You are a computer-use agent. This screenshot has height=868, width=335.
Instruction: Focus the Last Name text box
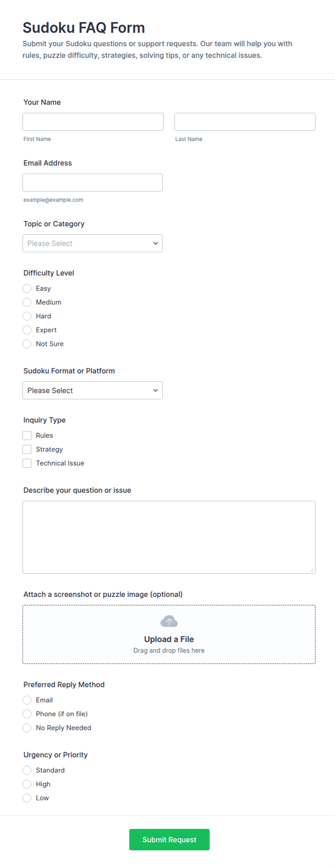click(245, 122)
